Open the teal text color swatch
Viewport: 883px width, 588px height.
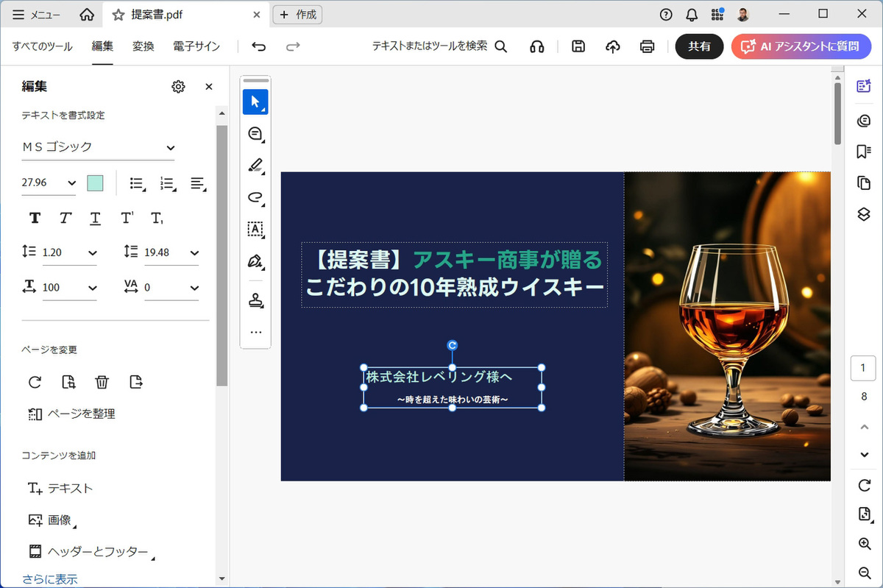tap(95, 183)
